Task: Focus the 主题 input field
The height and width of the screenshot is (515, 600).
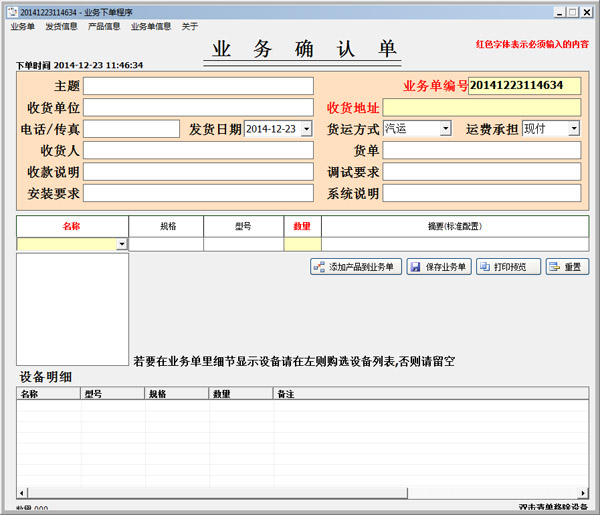Action: (198, 86)
